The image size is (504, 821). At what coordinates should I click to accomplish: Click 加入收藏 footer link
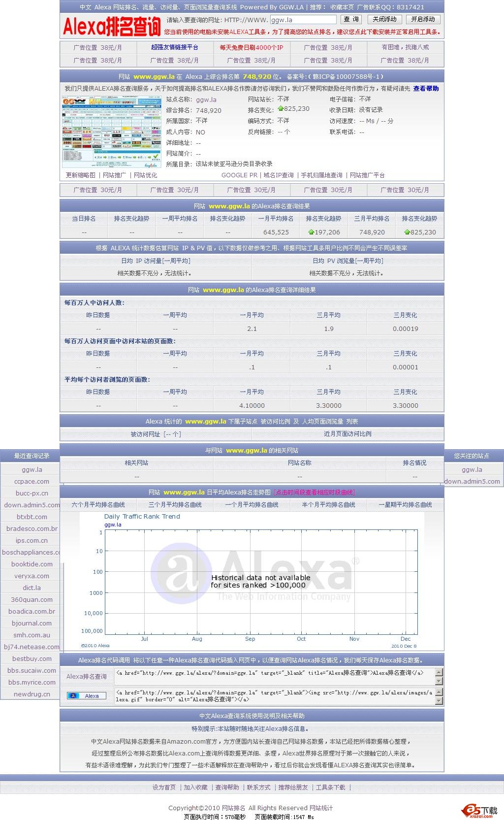195,788
